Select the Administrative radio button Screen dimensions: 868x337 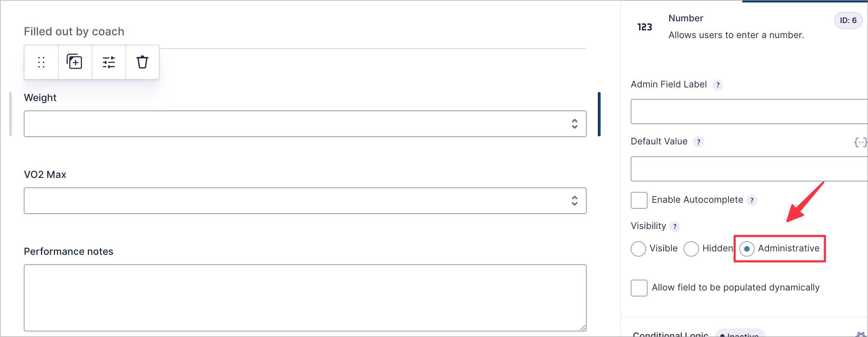coord(747,249)
